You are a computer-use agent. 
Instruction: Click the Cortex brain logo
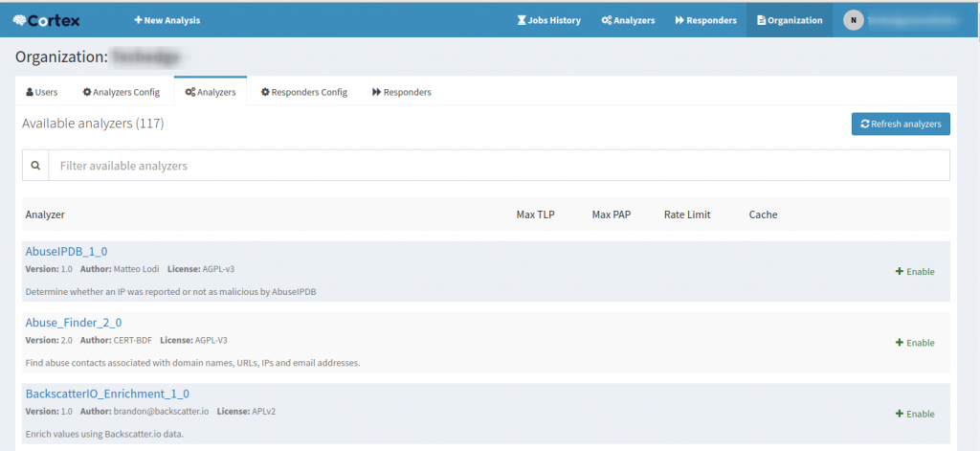tap(46, 21)
